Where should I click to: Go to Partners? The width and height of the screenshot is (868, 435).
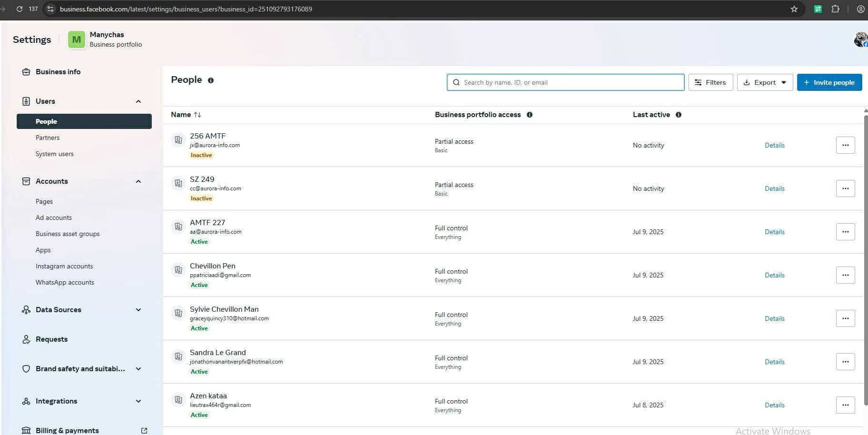pyautogui.click(x=48, y=138)
